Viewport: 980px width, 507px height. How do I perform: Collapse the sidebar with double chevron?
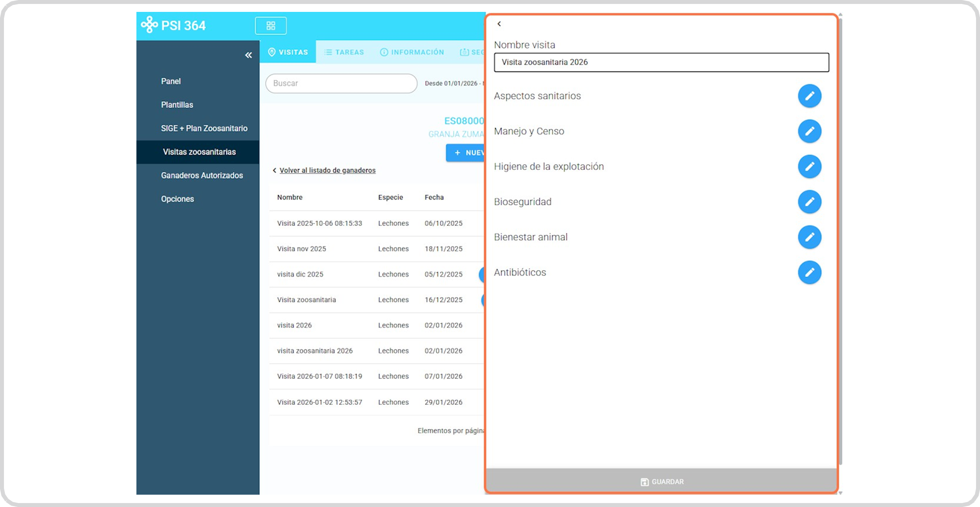coord(248,55)
